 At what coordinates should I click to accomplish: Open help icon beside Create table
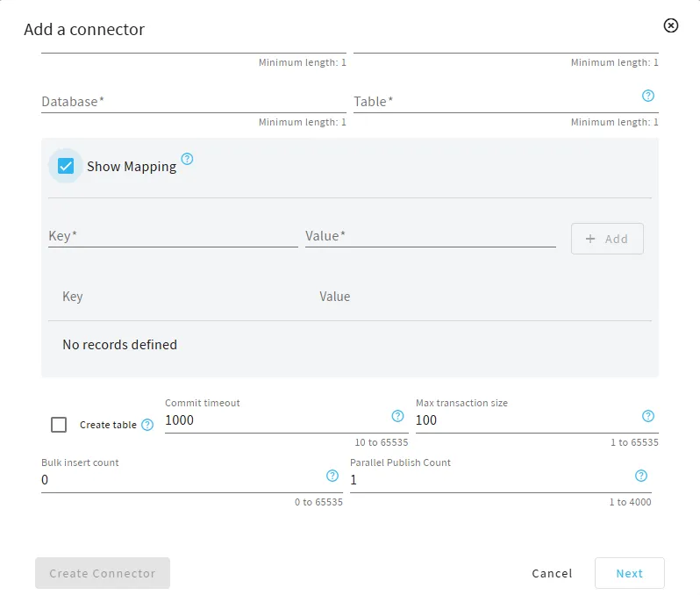(x=147, y=425)
